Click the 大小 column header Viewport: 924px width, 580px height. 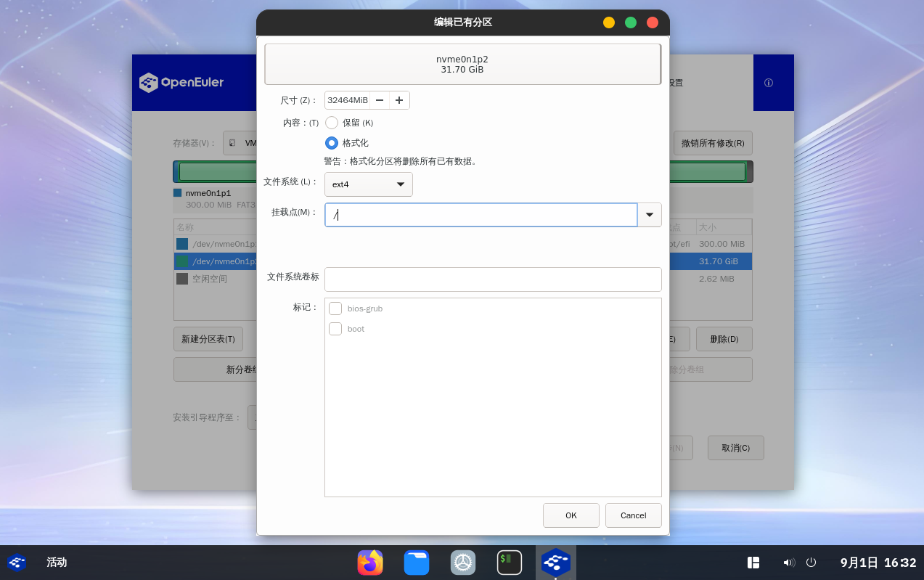(x=724, y=227)
